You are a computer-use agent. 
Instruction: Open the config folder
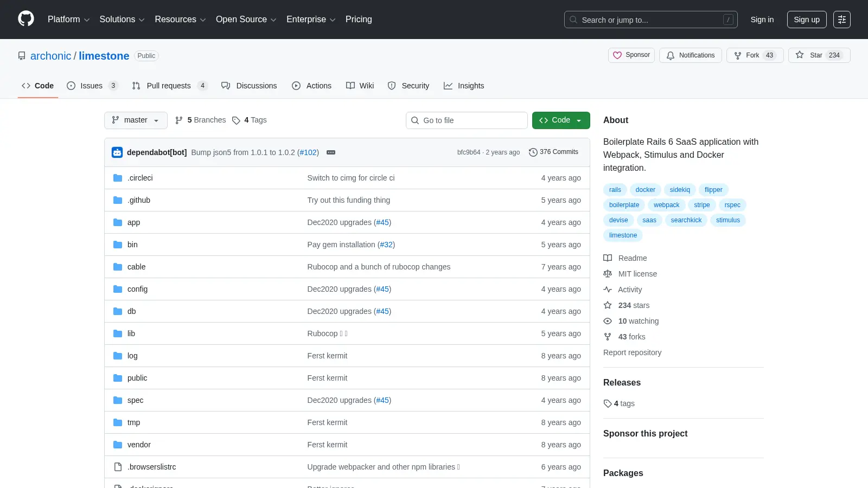click(x=137, y=289)
